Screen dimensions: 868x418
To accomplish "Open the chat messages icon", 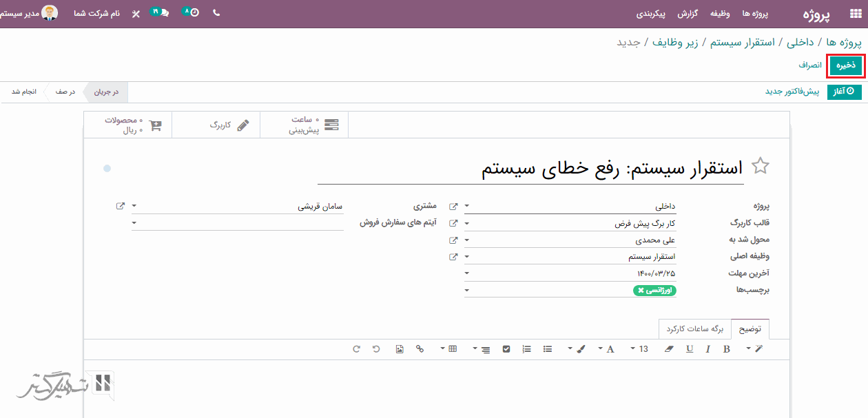I will [163, 13].
